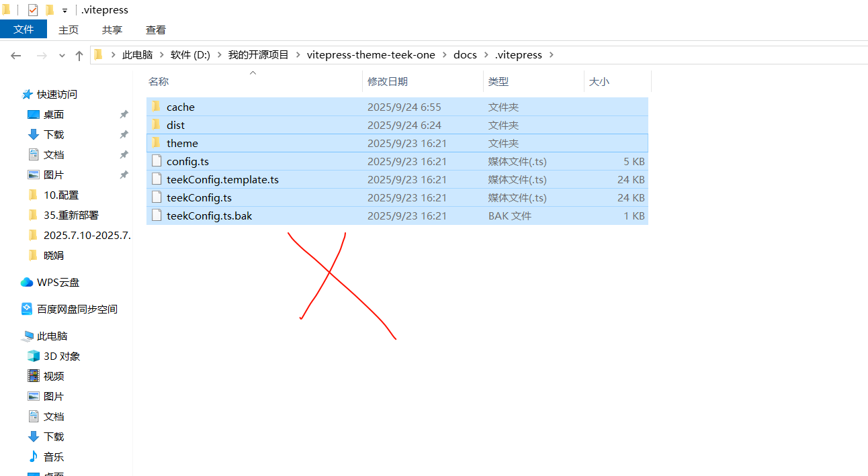Select the teekConfig.ts.bak file icon
Image resolution: width=868 pixels, height=476 pixels.
(157, 216)
